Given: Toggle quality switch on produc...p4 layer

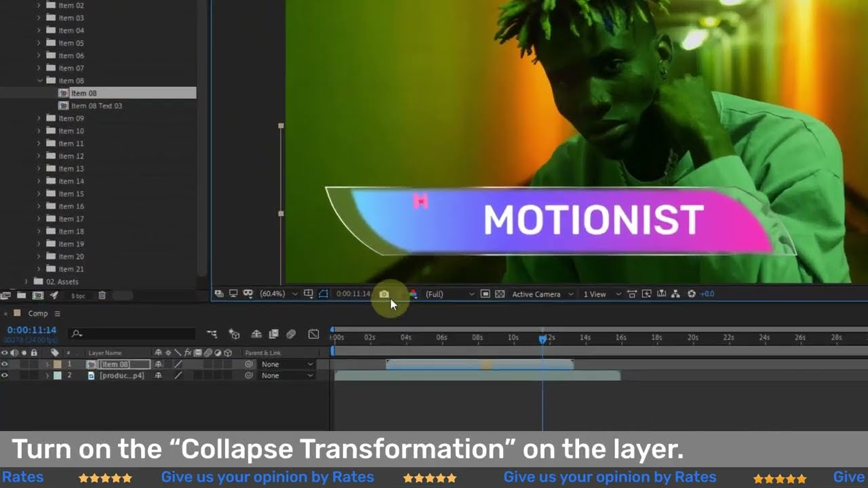Looking at the screenshot, I should pyautogui.click(x=178, y=375).
